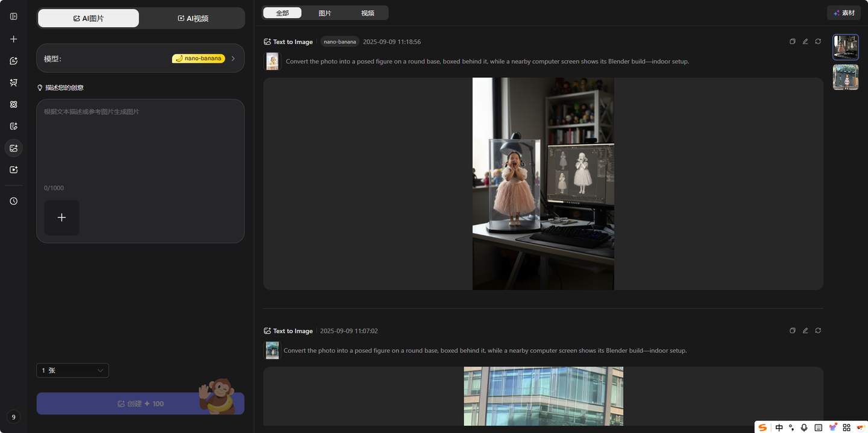
Task: Click the history clock icon in the sidebar
Action: coord(14,201)
